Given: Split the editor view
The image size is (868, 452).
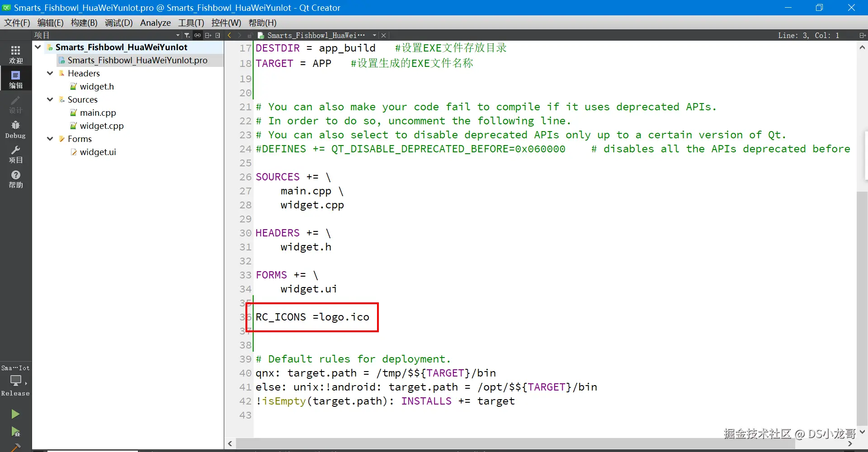Looking at the screenshot, I should click(862, 35).
